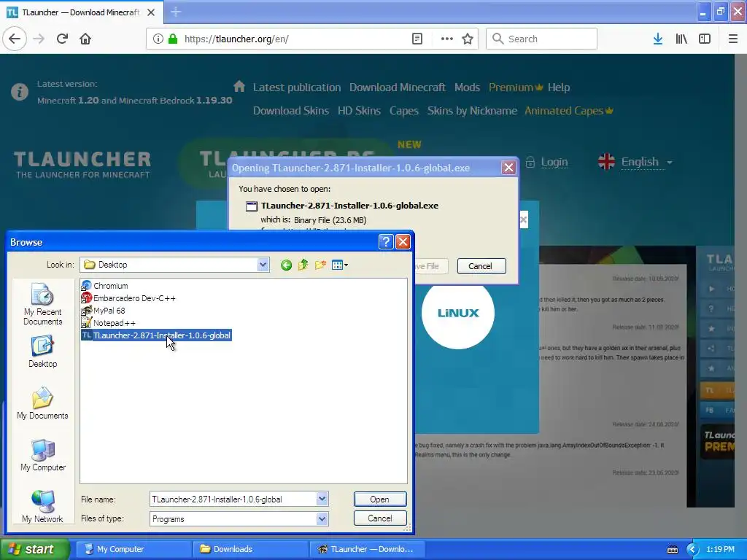Viewport: 747px width, 560px height.
Task: Open the Firefox hamburger menu
Action: coord(732,39)
